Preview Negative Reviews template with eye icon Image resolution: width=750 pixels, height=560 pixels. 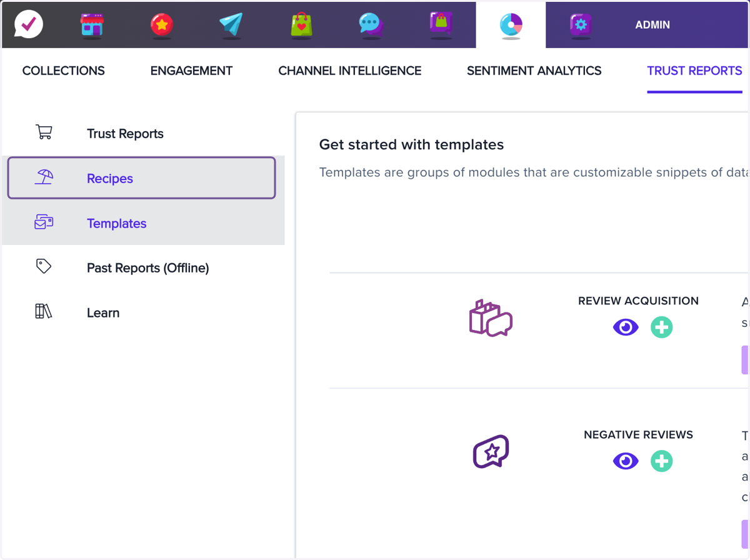coord(626,461)
